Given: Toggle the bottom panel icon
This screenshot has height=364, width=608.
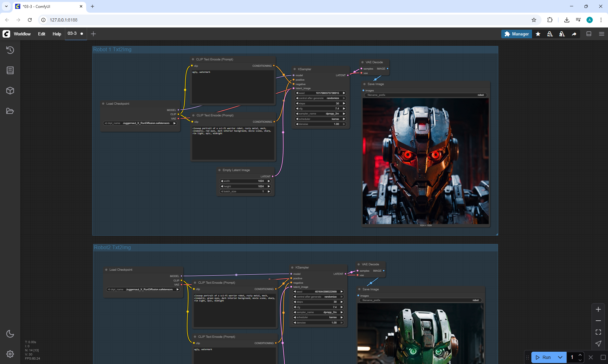Looking at the screenshot, I should [589, 34].
